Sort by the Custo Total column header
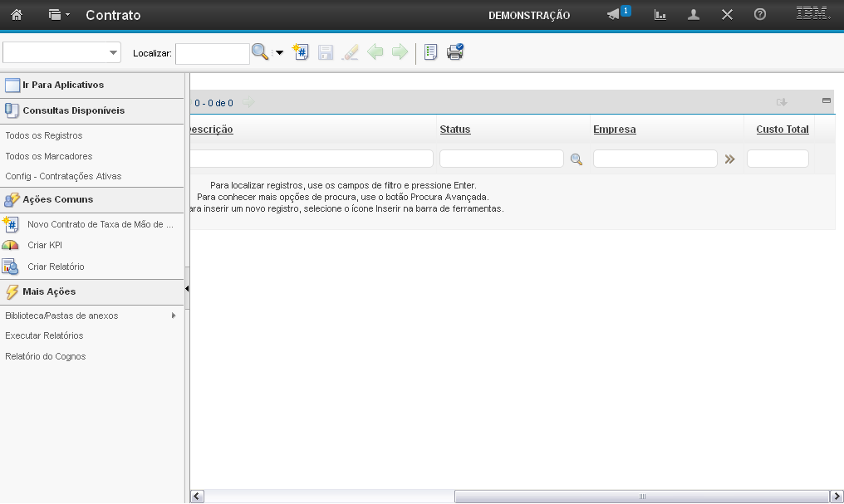Screen dimensions: 844x504 click(782, 130)
